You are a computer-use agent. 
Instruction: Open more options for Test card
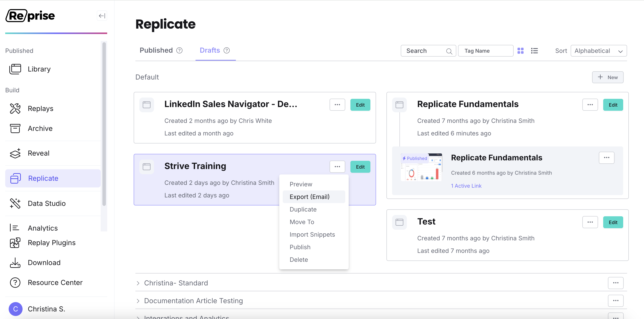pyautogui.click(x=590, y=222)
